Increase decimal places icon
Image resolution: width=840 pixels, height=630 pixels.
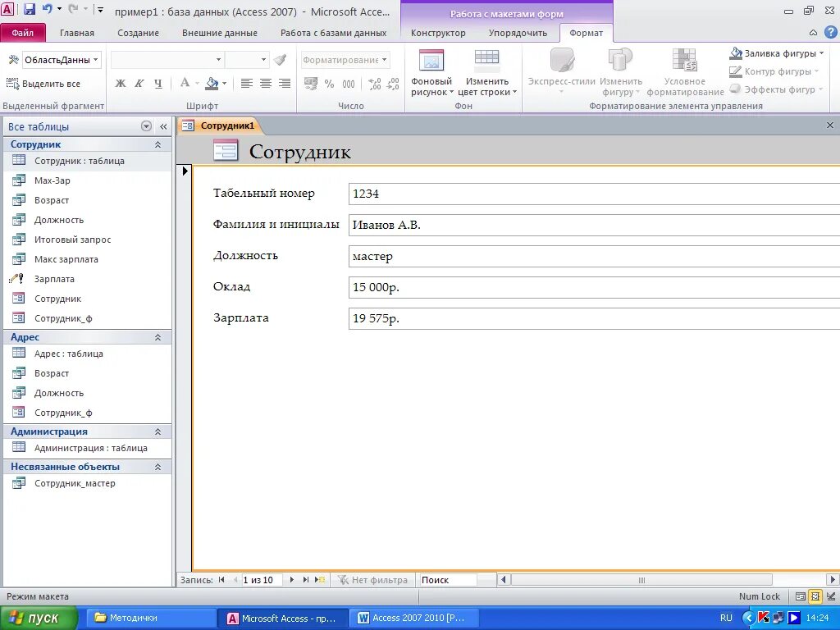tap(375, 84)
